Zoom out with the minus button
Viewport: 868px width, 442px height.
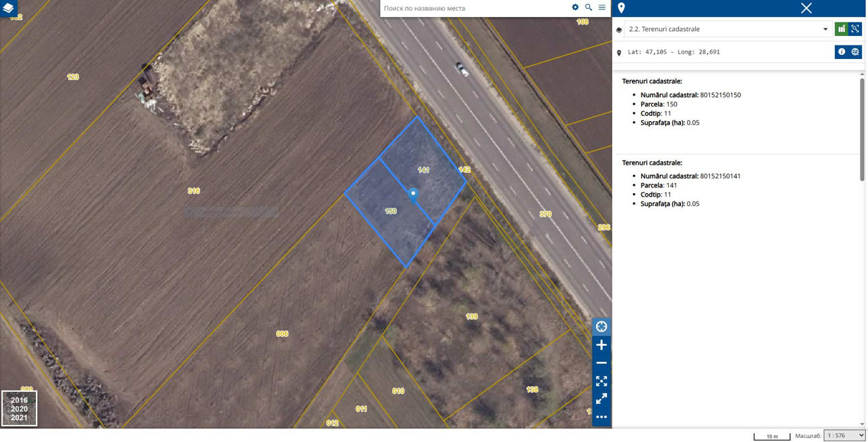[601, 363]
